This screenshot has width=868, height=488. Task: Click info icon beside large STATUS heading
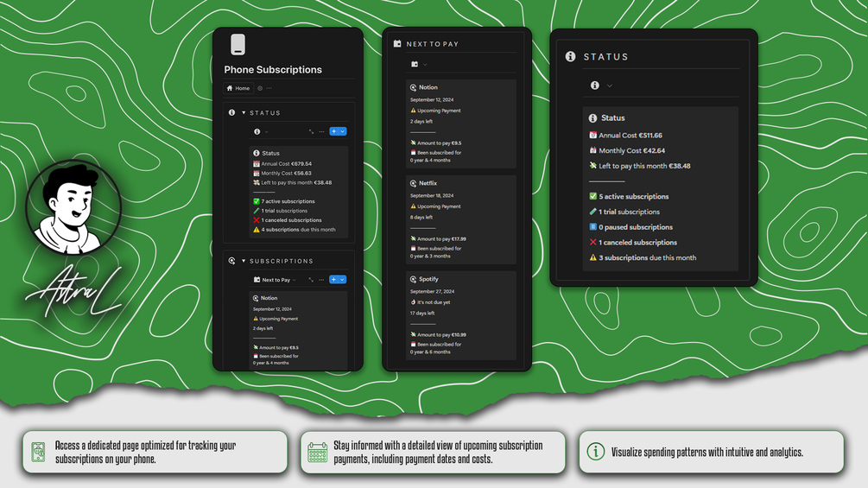[570, 56]
